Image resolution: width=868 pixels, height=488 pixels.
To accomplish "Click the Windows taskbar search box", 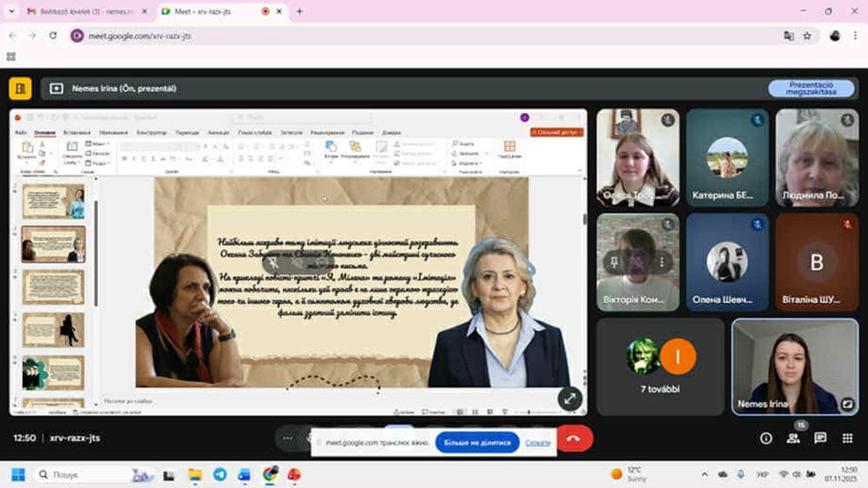I will click(x=82, y=474).
